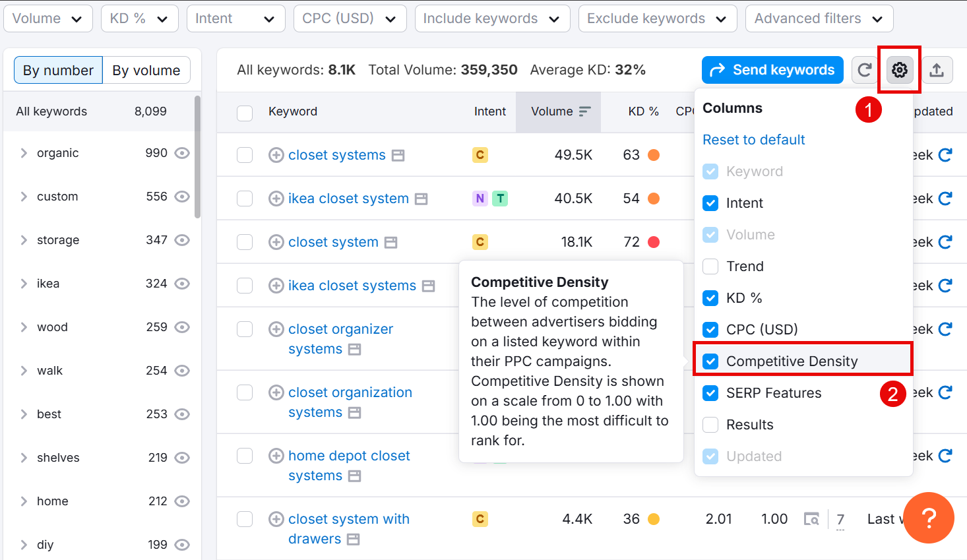Open SERP icon next to ikea closet systems
This screenshot has width=967, height=560.
coord(429,286)
